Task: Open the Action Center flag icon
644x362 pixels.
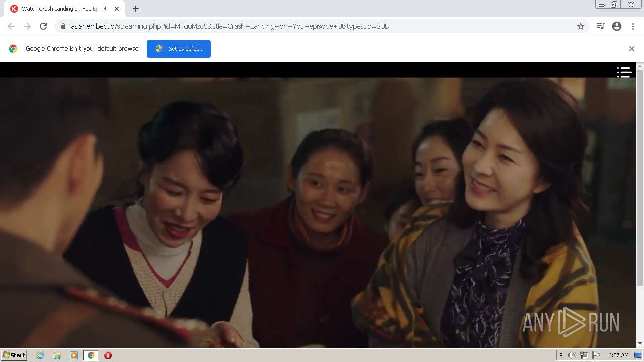Action: 596,355
